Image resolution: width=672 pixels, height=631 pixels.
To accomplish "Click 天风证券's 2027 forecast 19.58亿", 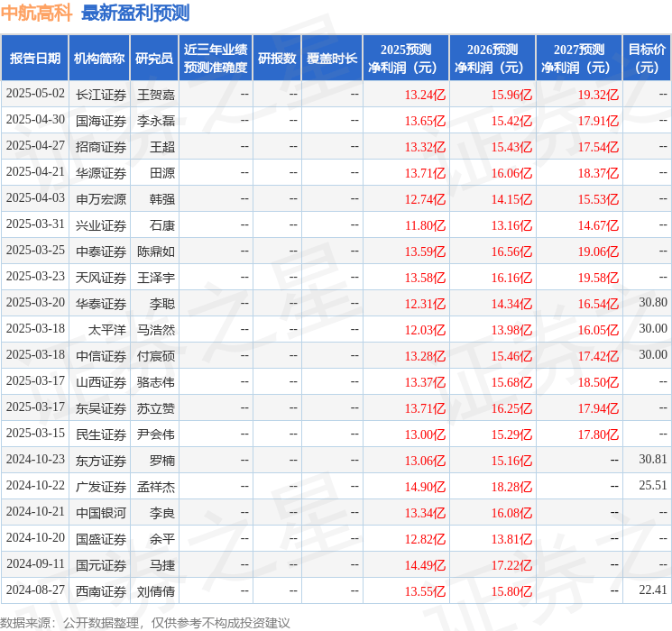I will [x=598, y=278].
